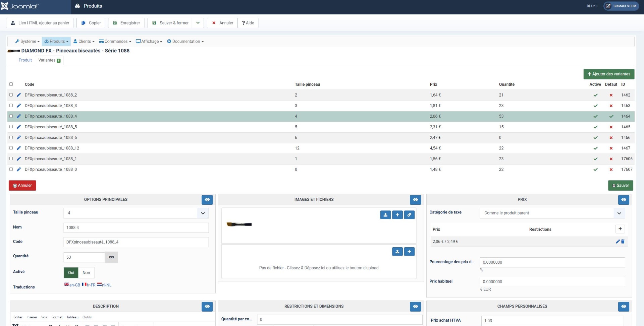
Task: Open the Taille pinceau dropdown
Action: [136, 213]
